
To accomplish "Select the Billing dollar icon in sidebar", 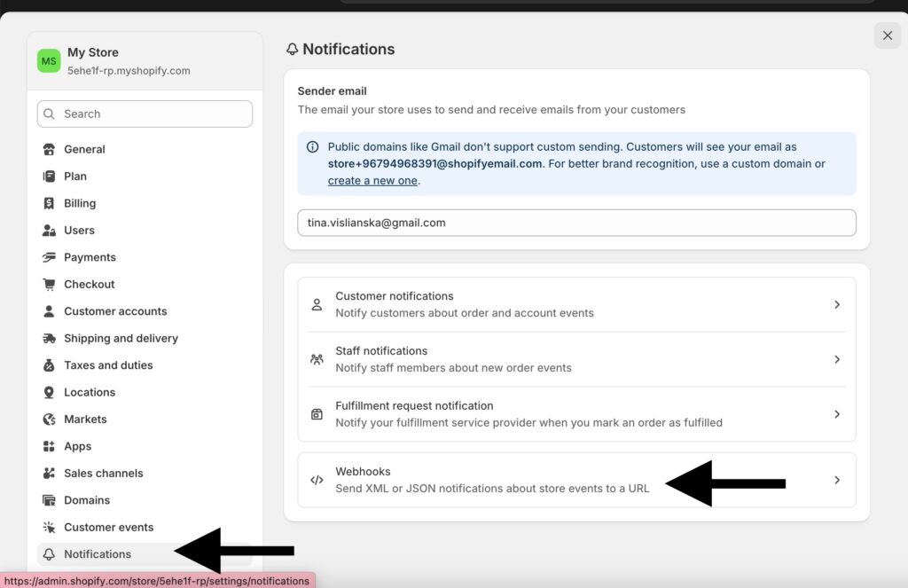I will (49, 204).
